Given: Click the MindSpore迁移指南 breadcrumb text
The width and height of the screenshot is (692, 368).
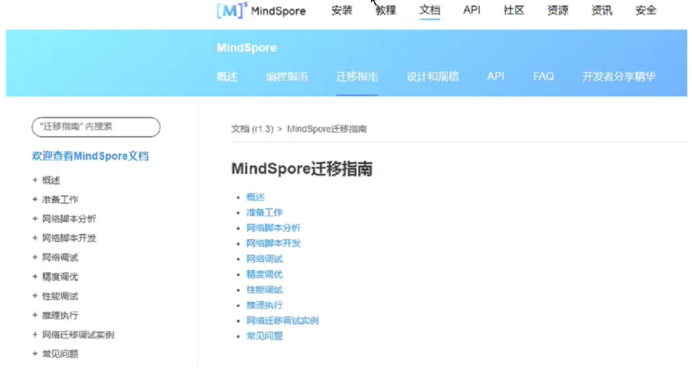Looking at the screenshot, I should pos(327,129).
